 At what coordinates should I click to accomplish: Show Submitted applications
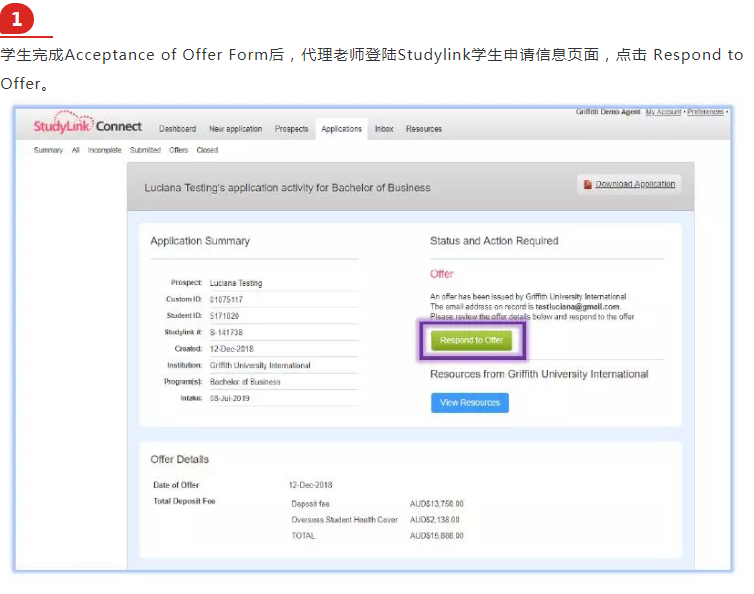(145, 150)
